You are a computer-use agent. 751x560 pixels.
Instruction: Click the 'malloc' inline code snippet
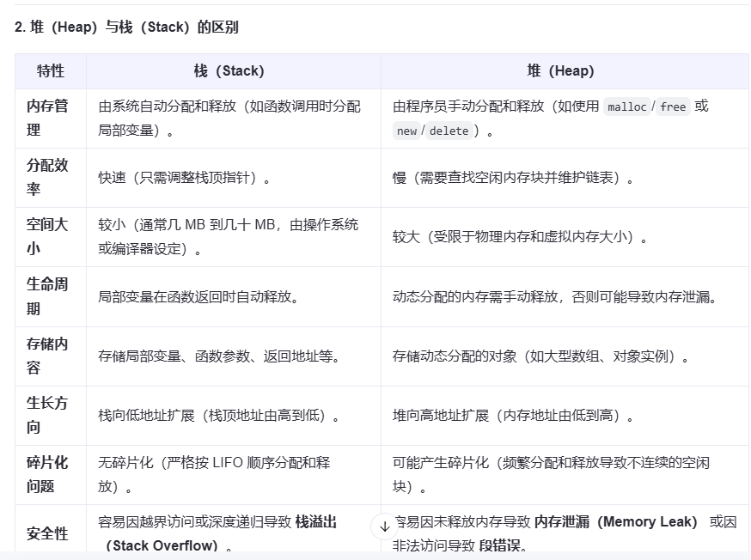point(627,107)
